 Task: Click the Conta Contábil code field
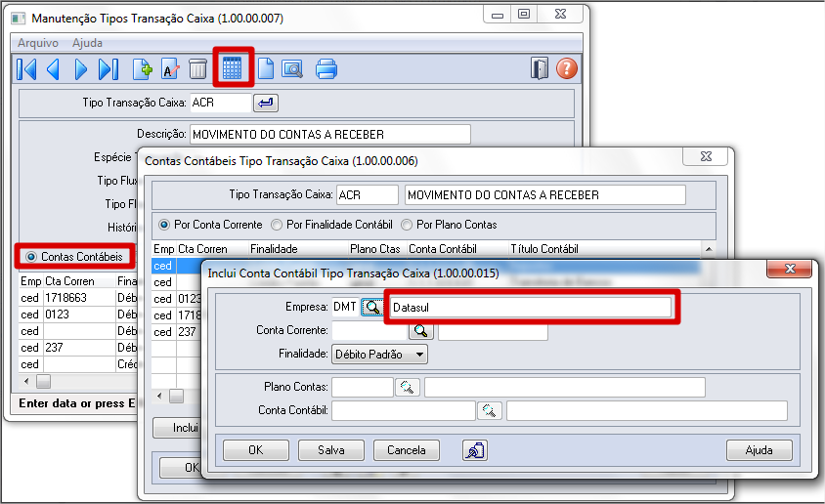coord(403,410)
